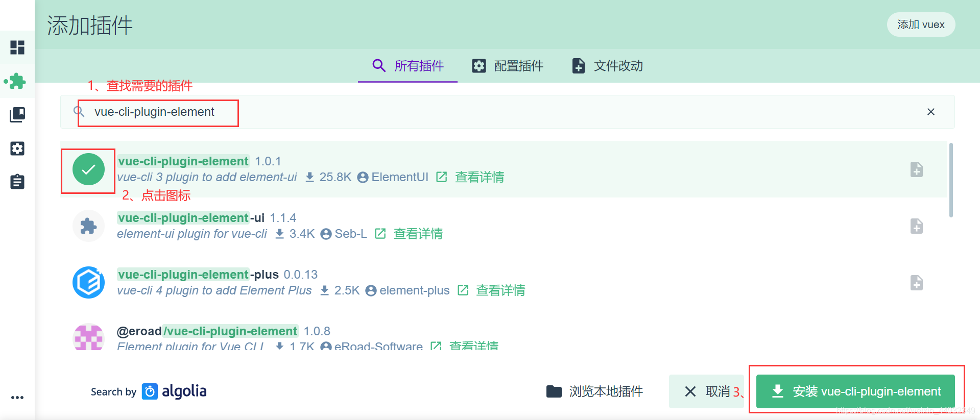Click the 25.8K download count
This screenshot has height=420, width=980.
[336, 177]
